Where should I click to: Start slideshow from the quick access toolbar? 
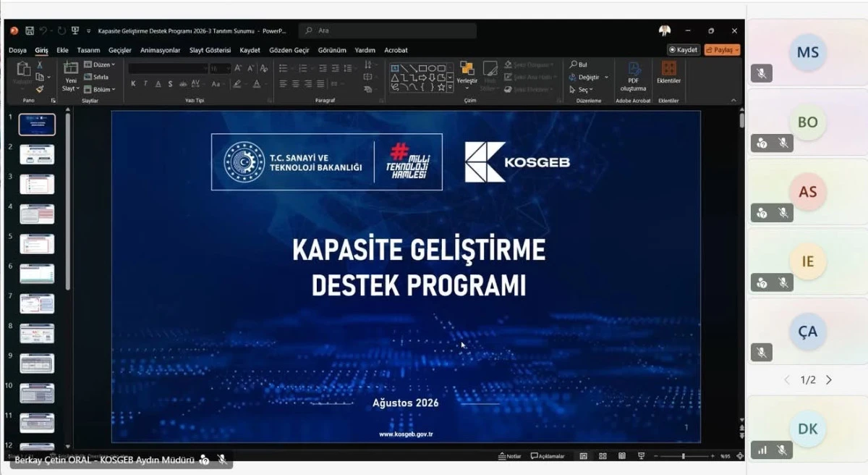point(75,31)
